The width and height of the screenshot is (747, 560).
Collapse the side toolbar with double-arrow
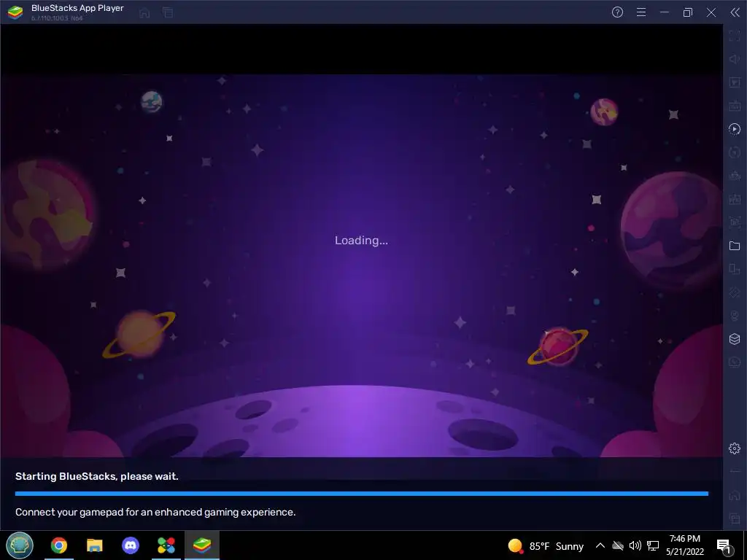tap(735, 12)
